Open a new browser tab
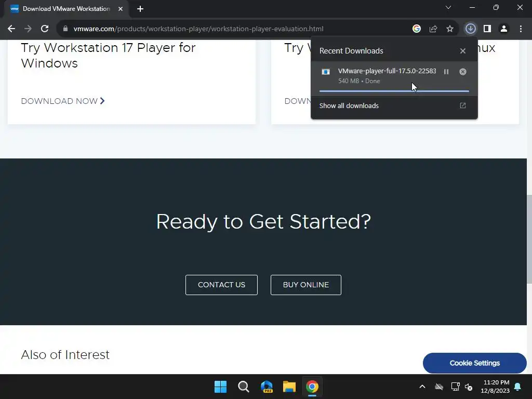532x399 pixels. [x=140, y=9]
